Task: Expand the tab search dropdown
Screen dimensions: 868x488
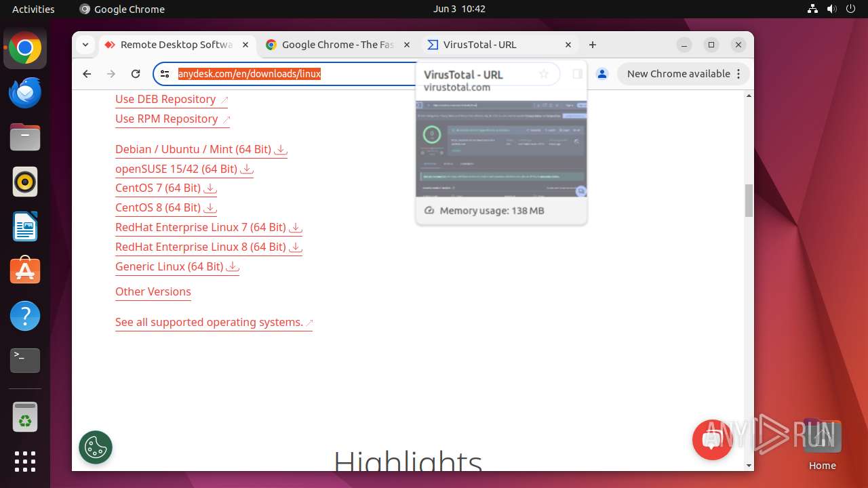Action: (85, 45)
